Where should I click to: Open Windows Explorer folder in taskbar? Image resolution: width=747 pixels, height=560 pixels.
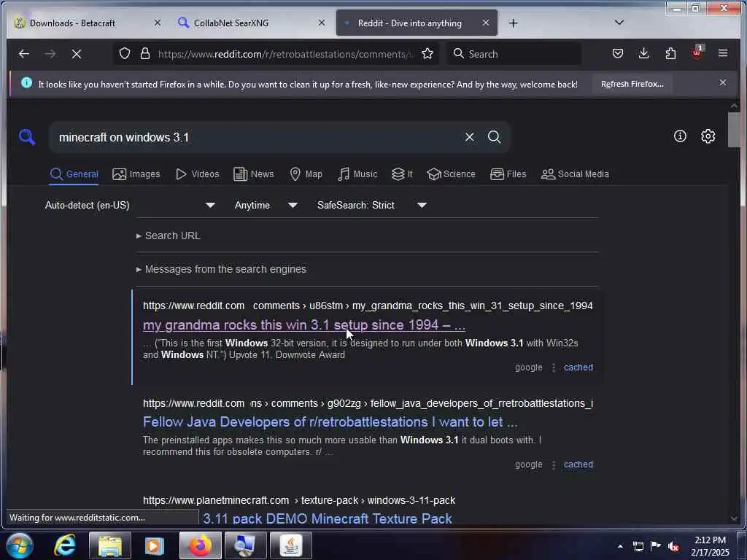pos(110,545)
